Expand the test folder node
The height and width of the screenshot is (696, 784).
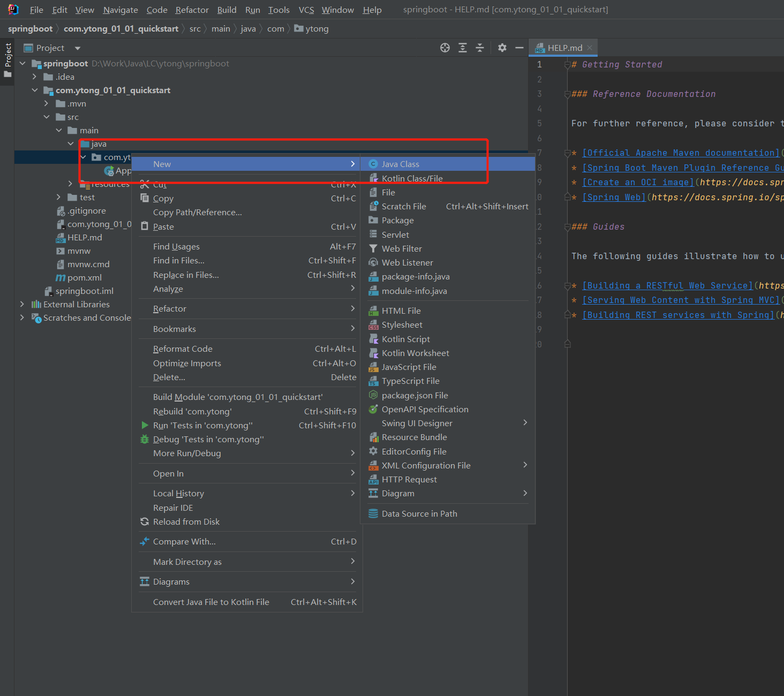58,197
